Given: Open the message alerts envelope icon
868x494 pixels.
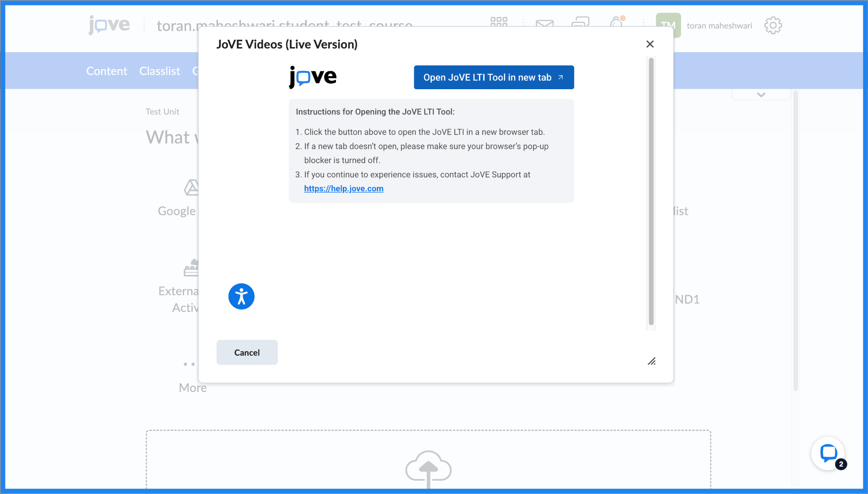Looking at the screenshot, I should coord(544,23).
